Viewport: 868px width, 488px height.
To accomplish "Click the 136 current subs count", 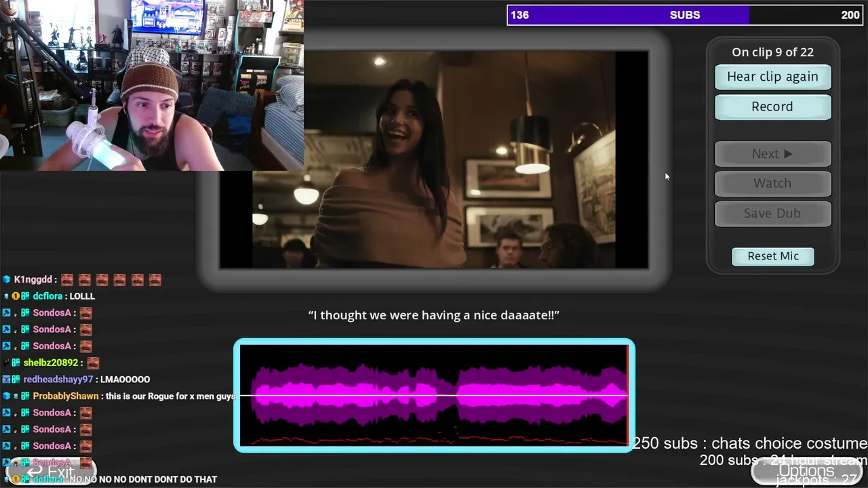I will click(x=519, y=15).
